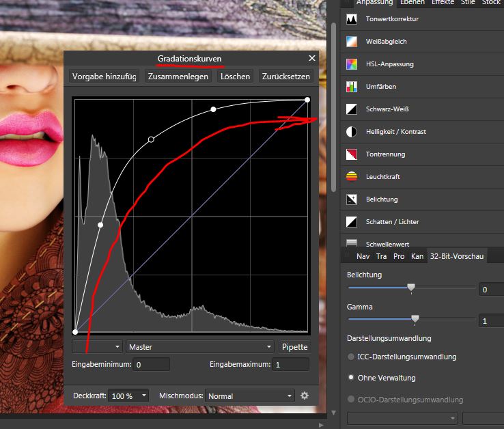Click the Schatten / Lichter icon

pos(352,222)
